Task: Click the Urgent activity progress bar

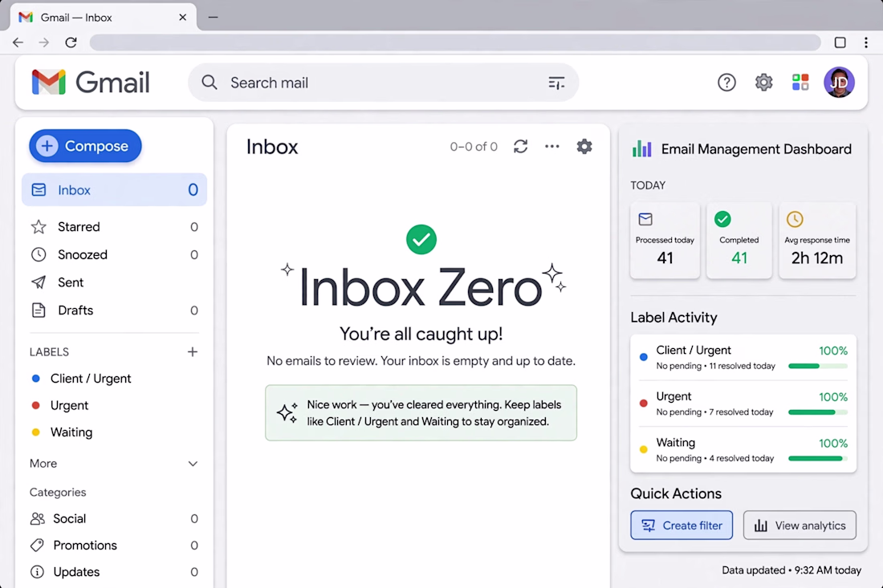Action: [818, 412]
